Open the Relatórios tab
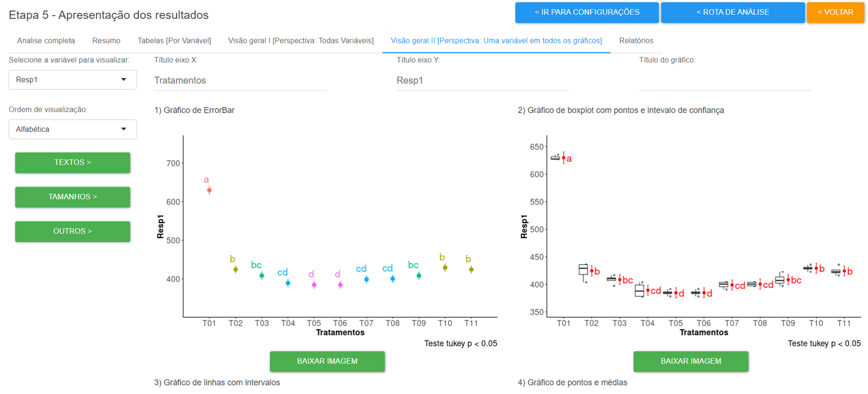This screenshot has height=394, width=868. pos(636,41)
